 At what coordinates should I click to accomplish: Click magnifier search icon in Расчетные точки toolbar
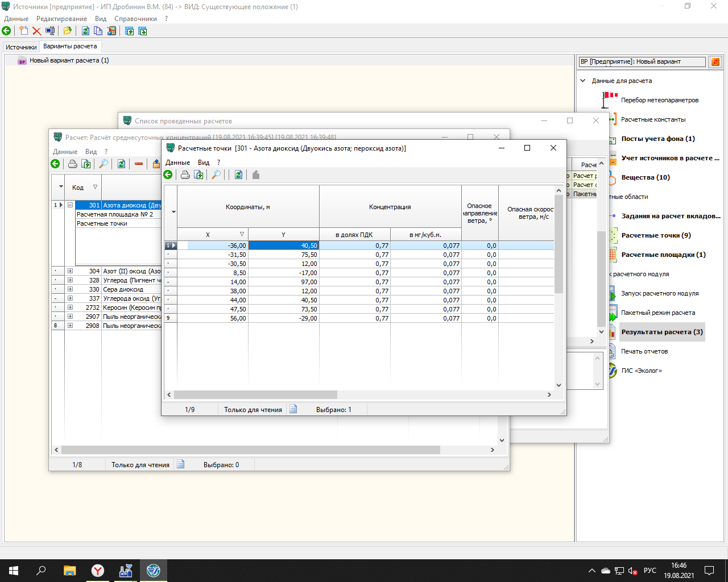216,175
